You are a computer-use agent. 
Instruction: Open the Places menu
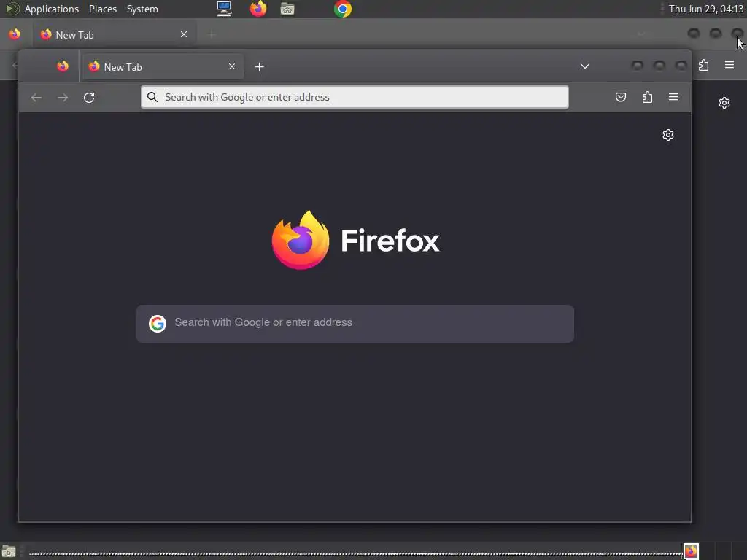(x=102, y=9)
